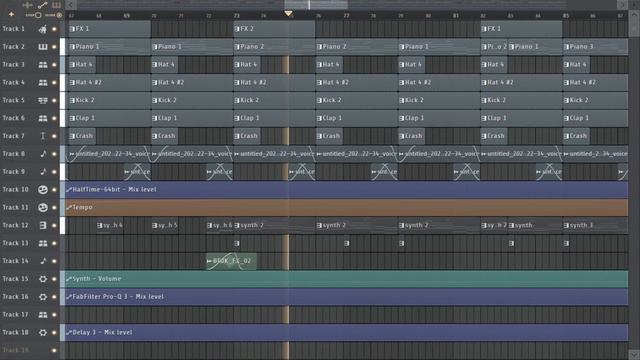Click the music note icon on Track 14
This screenshot has height=360, width=640.
tap(43, 261)
